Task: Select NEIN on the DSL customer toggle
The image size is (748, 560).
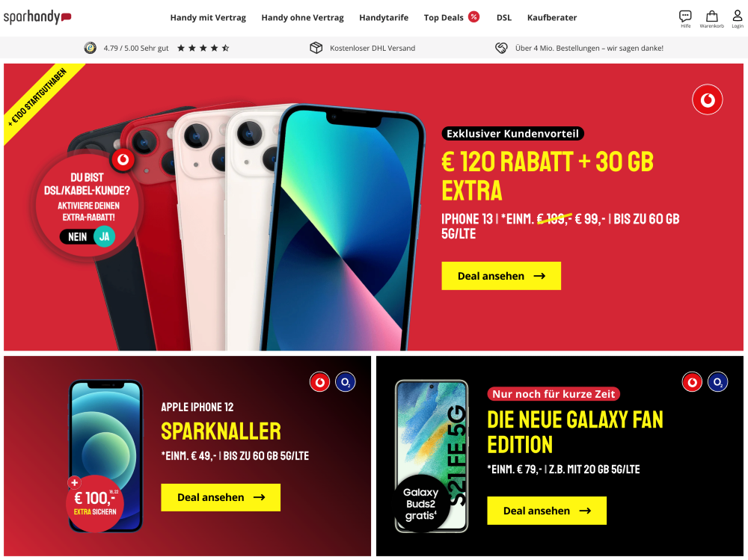Action: click(77, 237)
